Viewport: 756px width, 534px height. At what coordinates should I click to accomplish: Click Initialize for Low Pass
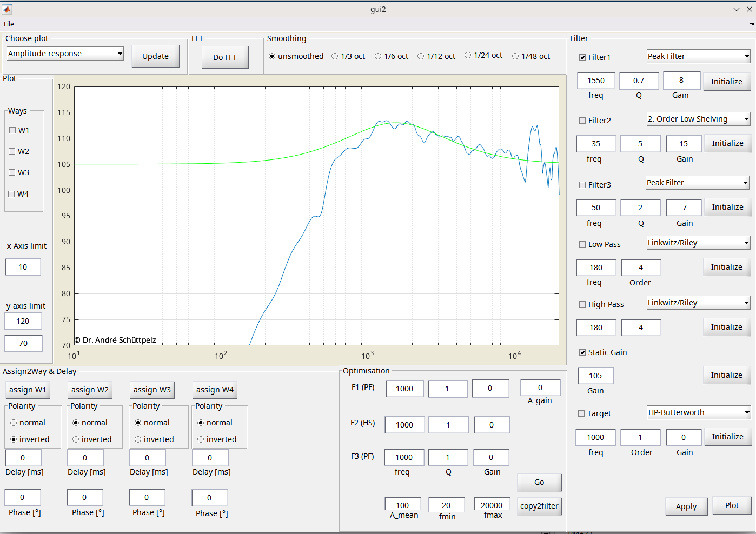[726, 267]
